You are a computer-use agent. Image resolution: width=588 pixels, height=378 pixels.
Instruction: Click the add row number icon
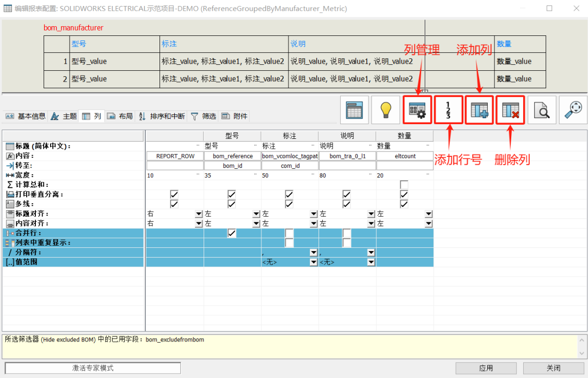pyautogui.click(x=448, y=110)
